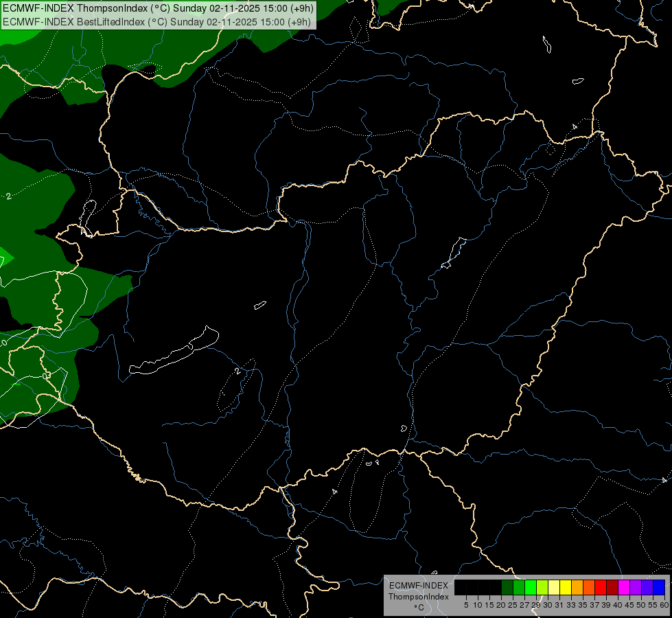
Task: Click the BestLiftedIndex title line at top
Action: pyautogui.click(x=157, y=22)
